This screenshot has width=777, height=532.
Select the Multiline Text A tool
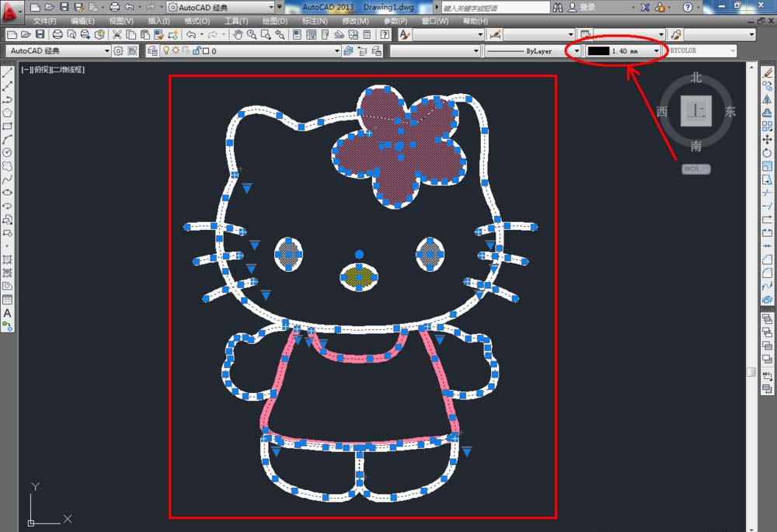click(8, 313)
